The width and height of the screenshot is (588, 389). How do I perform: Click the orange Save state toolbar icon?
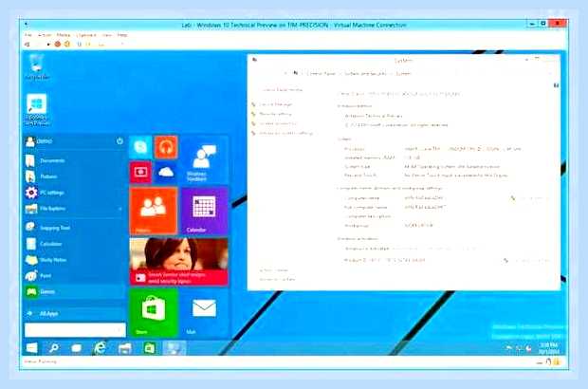67,45
